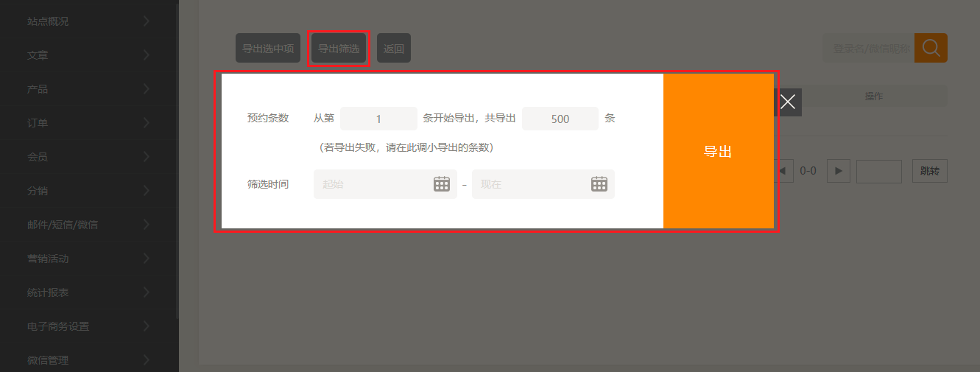Close the export dialog with X
Image resolution: width=980 pixels, height=372 pixels.
[x=788, y=102]
